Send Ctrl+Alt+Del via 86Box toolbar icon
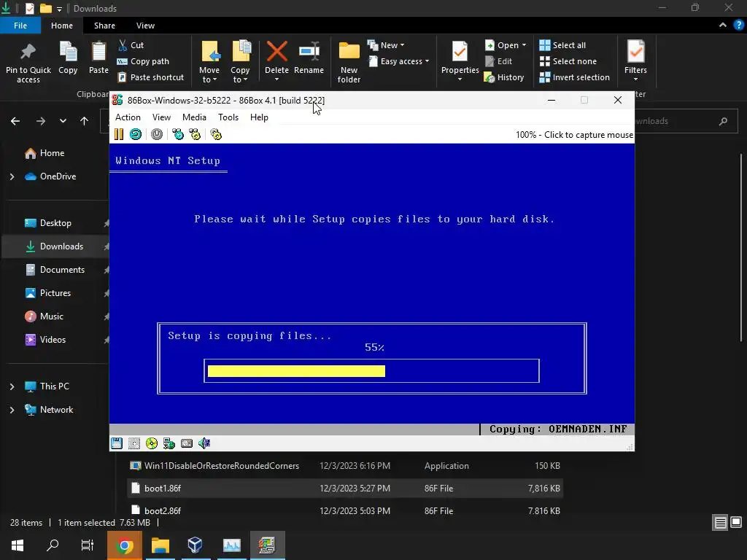The height and width of the screenshot is (560, 747). click(x=178, y=134)
